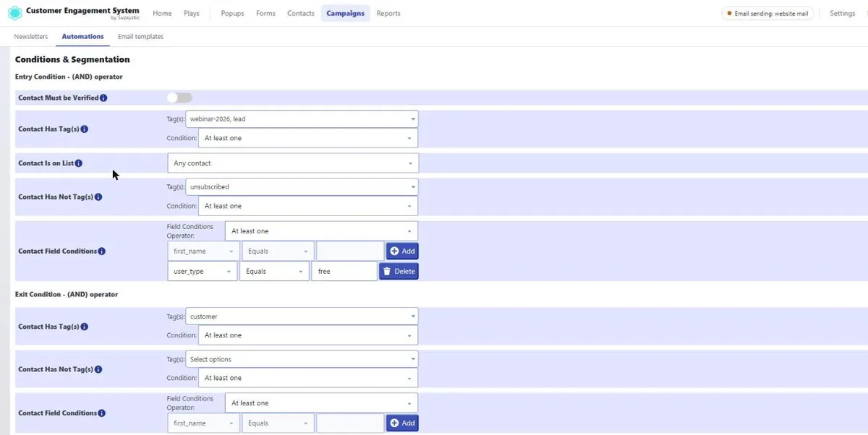Image resolution: width=868 pixels, height=435 pixels.
Task: Open the Equals operator dropdown in user_type row
Action: click(x=274, y=272)
